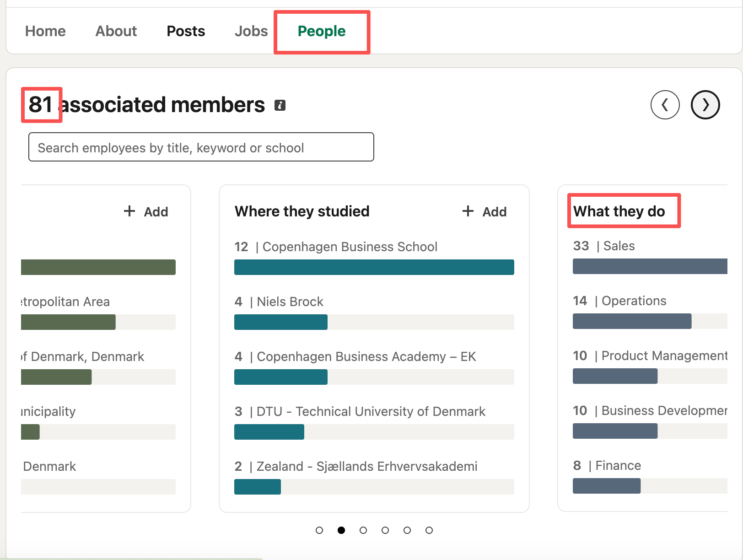Click DTU - Technical University of Denmark
Viewport: 743px width, 560px height.
pyautogui.click(x=360, y=411)
